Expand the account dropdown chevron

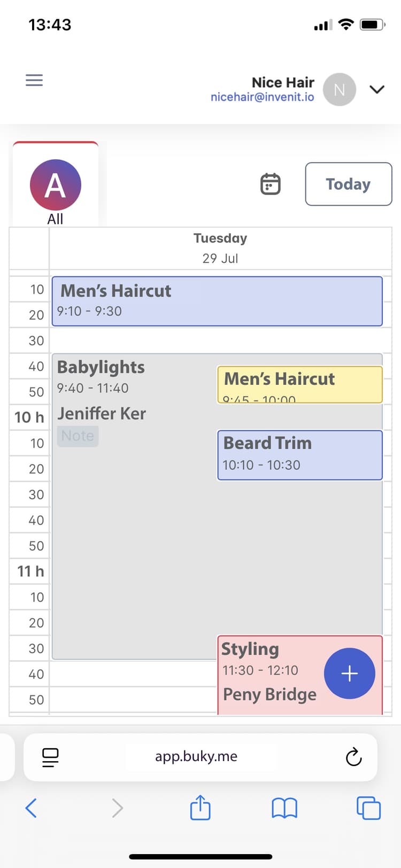coord(377,90)
